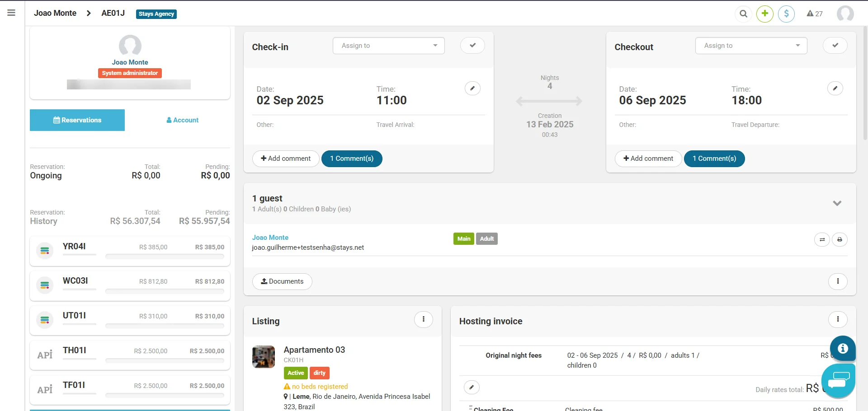Click the Active status badge
868x411 pixels.
tap(296, 373)
